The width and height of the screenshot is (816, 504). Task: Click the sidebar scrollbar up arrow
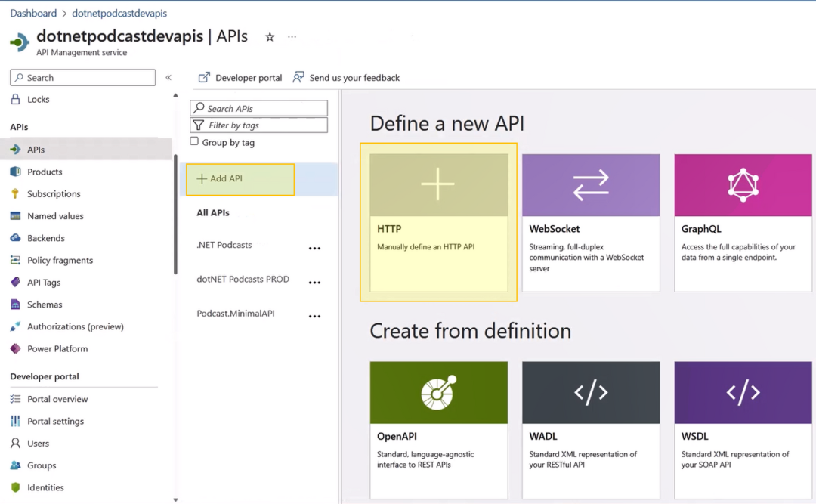(x=175, y=95)
